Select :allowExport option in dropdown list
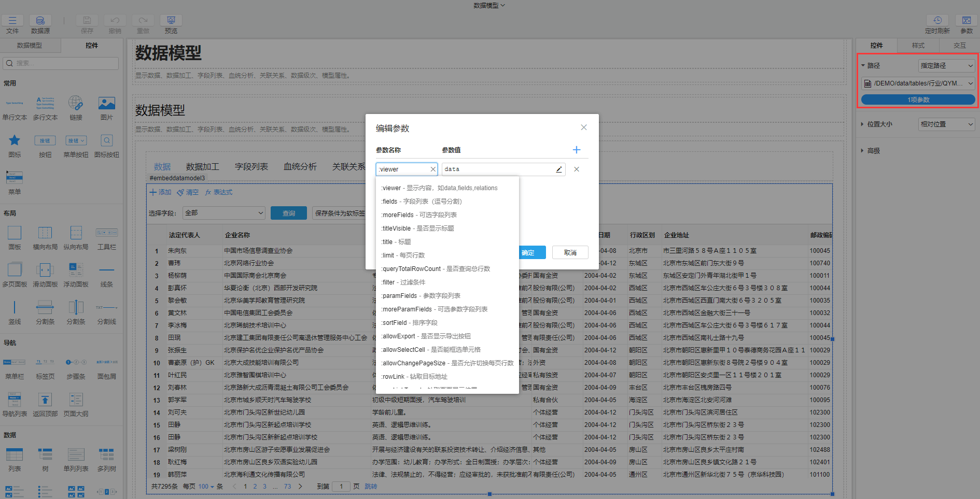 pos(426,336)
